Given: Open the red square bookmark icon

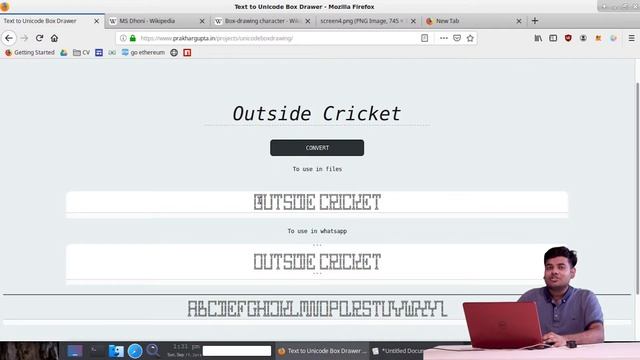Looking at the screenshot, I should pyautogui.click(x=187, y=53).
